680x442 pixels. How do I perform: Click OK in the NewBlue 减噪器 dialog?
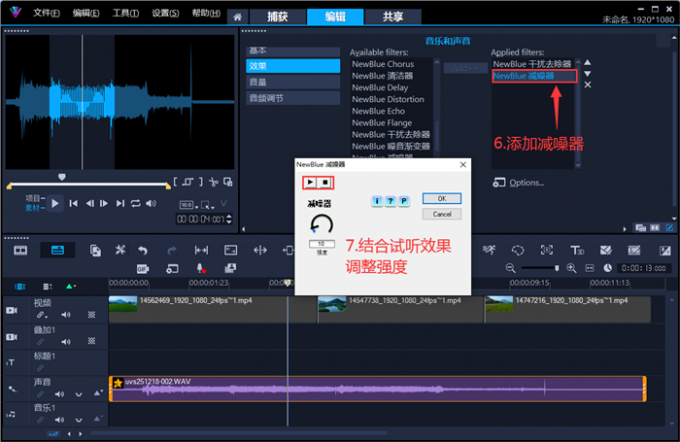click(441, 198)
